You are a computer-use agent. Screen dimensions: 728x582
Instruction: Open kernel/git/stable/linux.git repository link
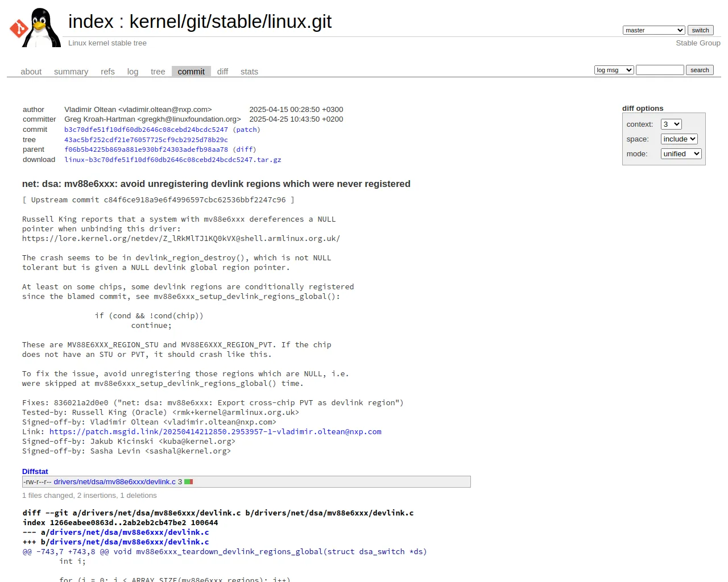click(230, 22)
